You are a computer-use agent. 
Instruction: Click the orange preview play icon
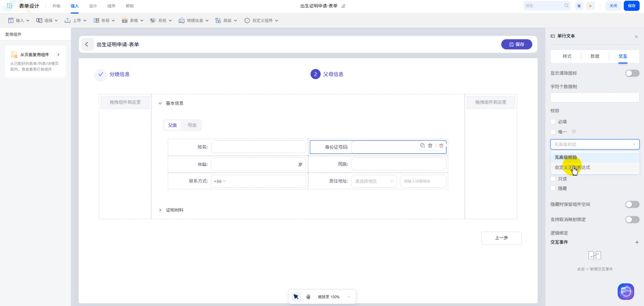click(x=591, y=6)
